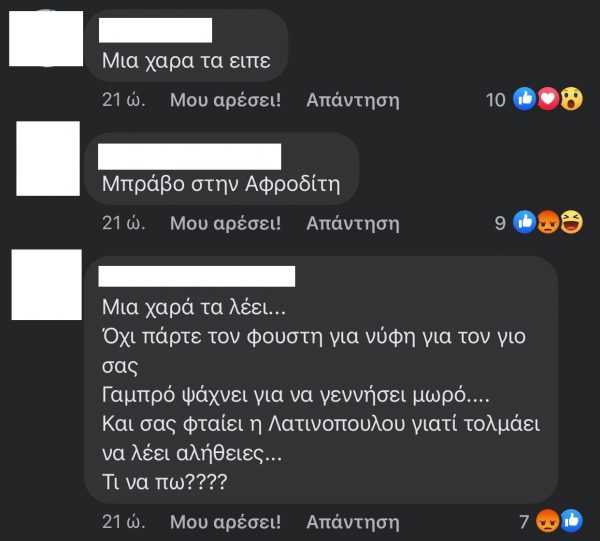Click the heart reaction on first comment
The height and width of the screenshot is (541, 600).
[548, 99]
